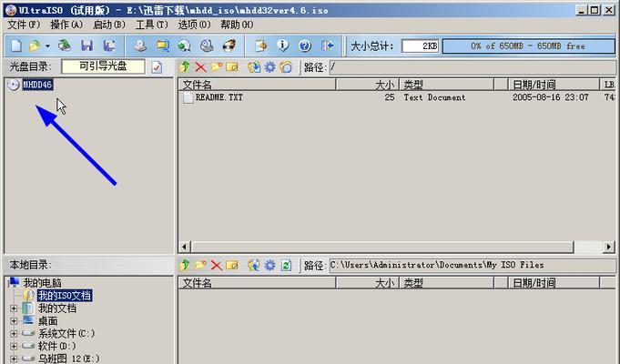Click the Refresh icon in local pane
Screen dimensions: 620x364
pyautogui.click(x=286, y=265)
